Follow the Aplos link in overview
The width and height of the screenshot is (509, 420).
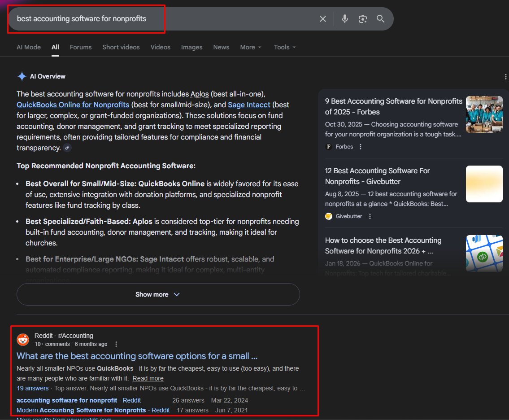tap(199, 94)
